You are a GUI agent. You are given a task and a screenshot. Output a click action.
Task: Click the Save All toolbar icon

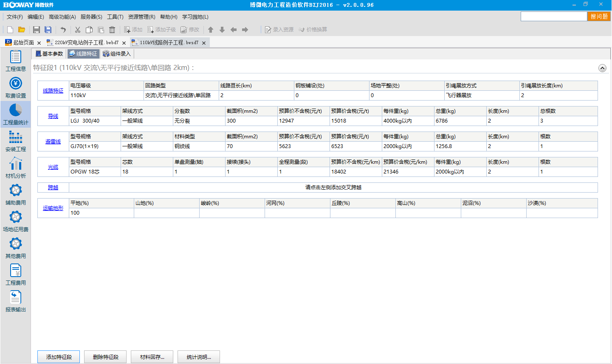[x=48, y=30]
